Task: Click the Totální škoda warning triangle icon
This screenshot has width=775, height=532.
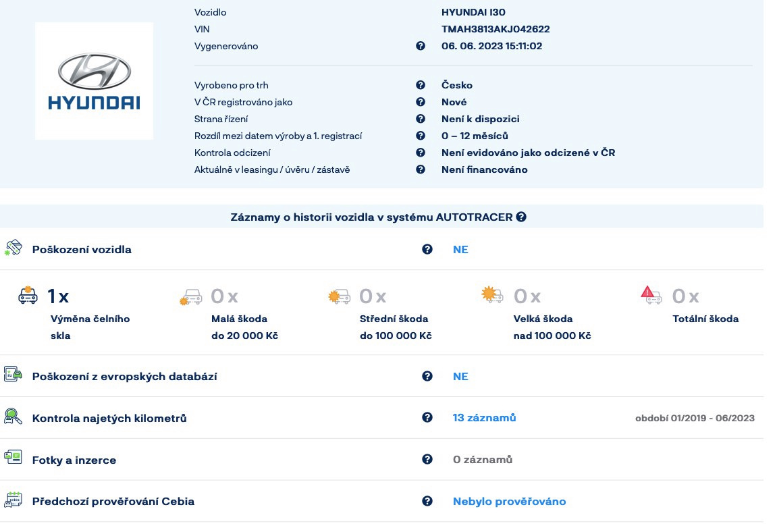Action: [x=649, y=296]
